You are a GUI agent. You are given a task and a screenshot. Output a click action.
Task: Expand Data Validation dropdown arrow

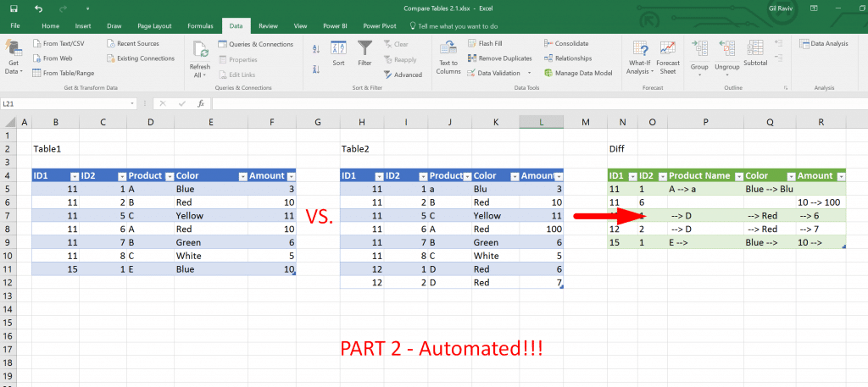click(529, 73)
